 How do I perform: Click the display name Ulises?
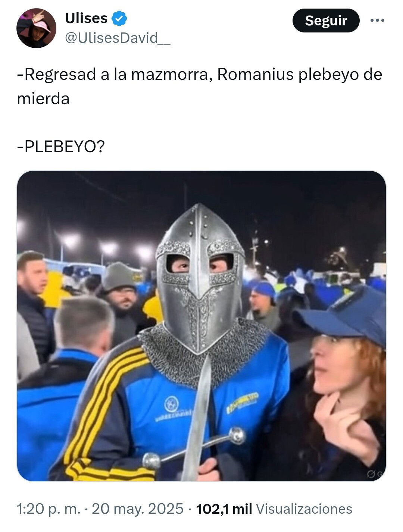[86, 18]
